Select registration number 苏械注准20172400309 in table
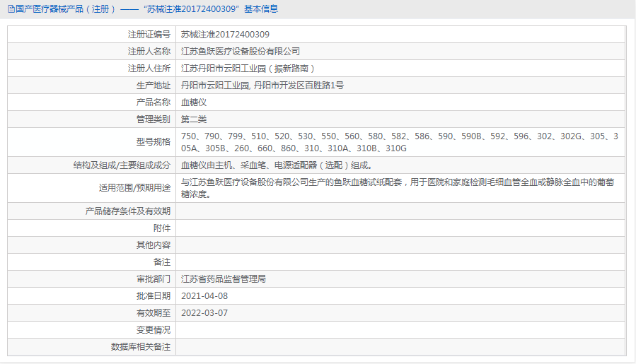Image resolution: width=636 pixels, height=364 pixels. (225, 35)
